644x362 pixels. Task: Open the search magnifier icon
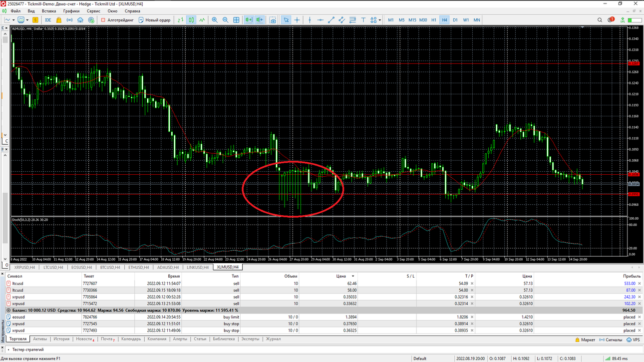click(600, 20)
